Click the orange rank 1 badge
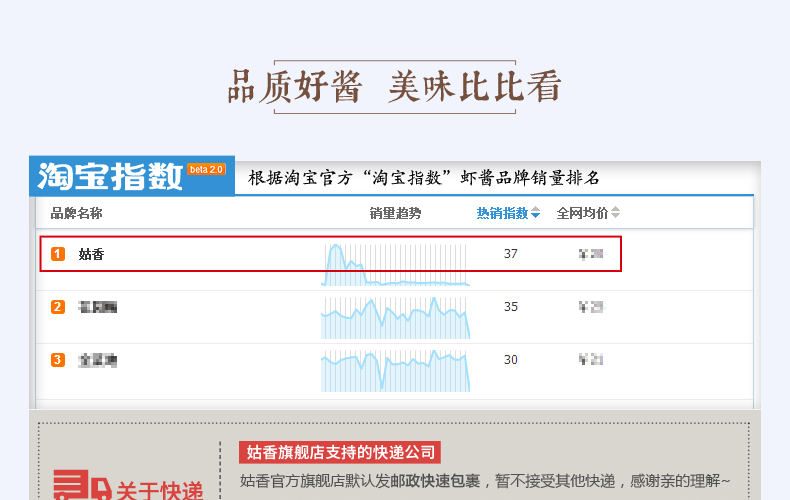Screen dimensions: 790x500 (58, 254)
